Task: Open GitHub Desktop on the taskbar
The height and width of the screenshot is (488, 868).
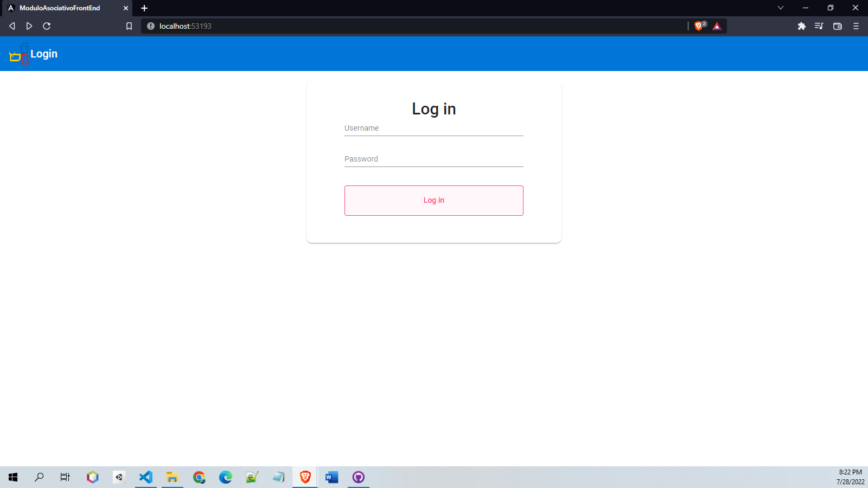Action: [x=359, y=477]
